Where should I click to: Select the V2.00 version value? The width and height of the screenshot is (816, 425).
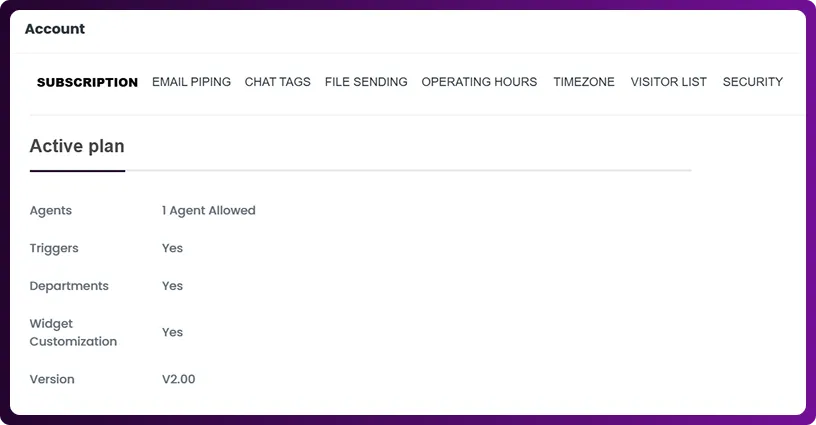179,380
